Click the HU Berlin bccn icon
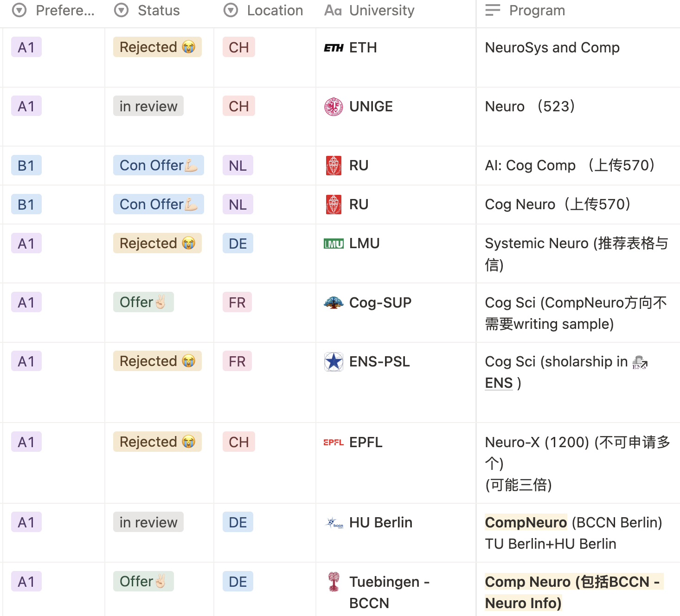 (334, 523)
